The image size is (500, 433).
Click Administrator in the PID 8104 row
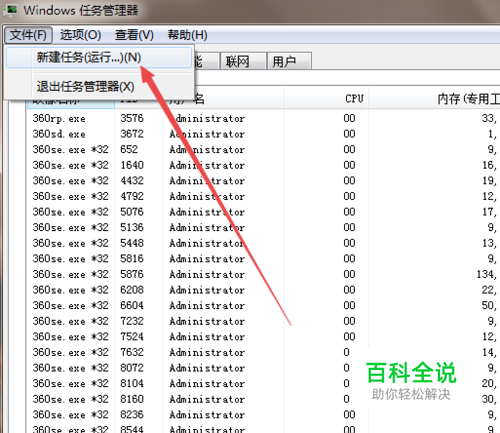tap(207, 384)
